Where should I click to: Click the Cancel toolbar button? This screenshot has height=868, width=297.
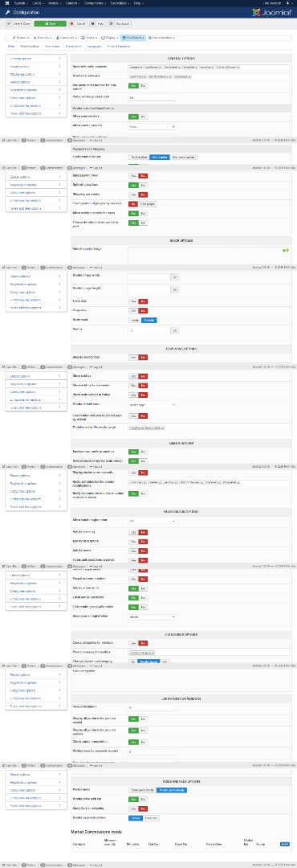77,24
